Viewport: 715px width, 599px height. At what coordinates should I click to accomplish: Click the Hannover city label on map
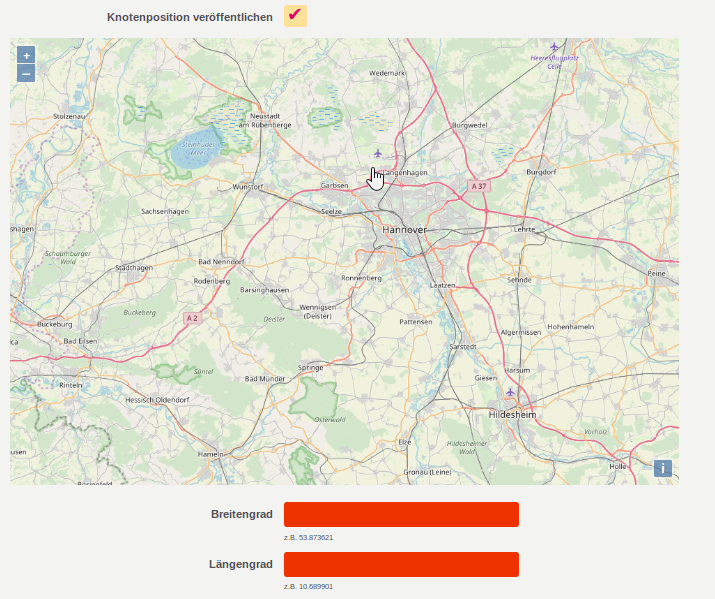404,230
